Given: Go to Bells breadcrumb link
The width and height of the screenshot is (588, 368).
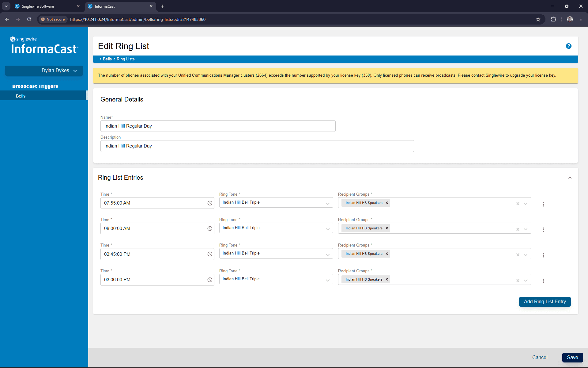Looking at the screenshot, I should click(x=107, y=59).
